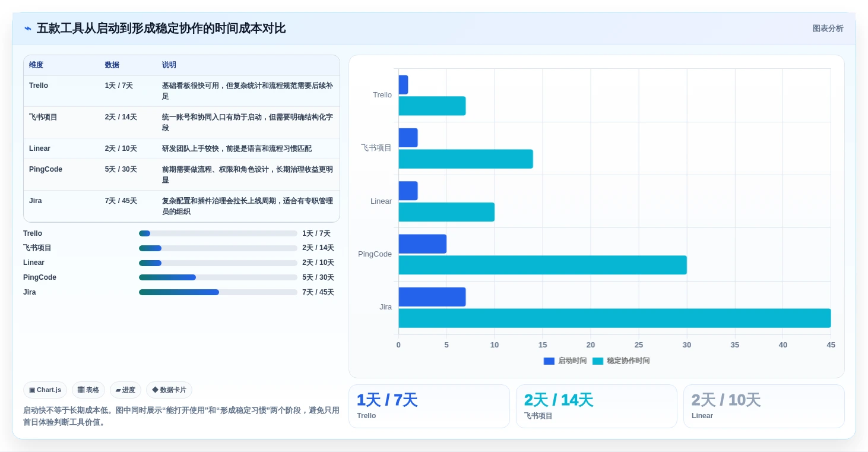
Task: Click the 7天 / 45天 table cell
Action: [121, 201]
